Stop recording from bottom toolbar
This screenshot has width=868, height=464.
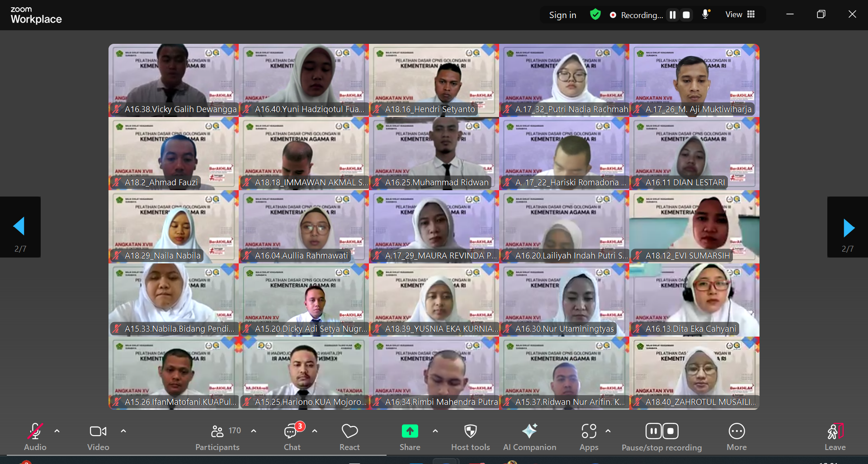(x=670, y=431)
